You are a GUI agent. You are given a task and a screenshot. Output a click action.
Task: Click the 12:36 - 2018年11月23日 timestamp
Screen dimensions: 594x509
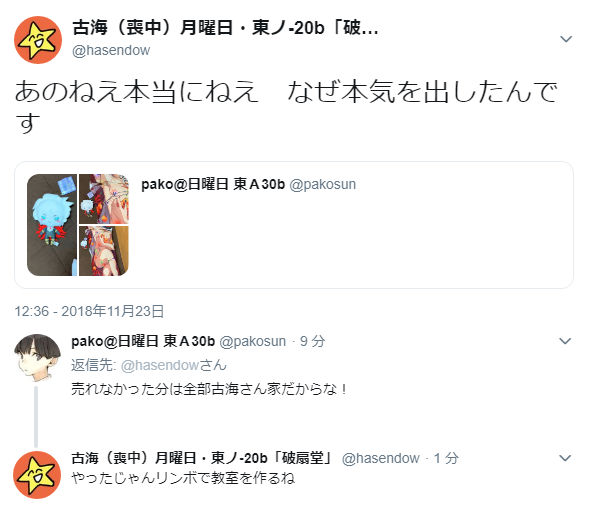coord(89,311)
